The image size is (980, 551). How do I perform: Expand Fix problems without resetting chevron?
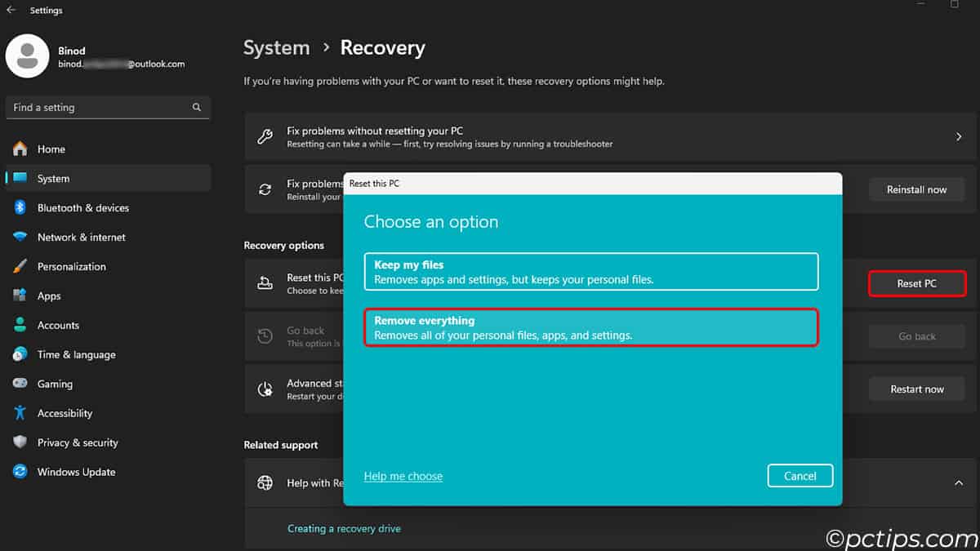click(959, 137)
